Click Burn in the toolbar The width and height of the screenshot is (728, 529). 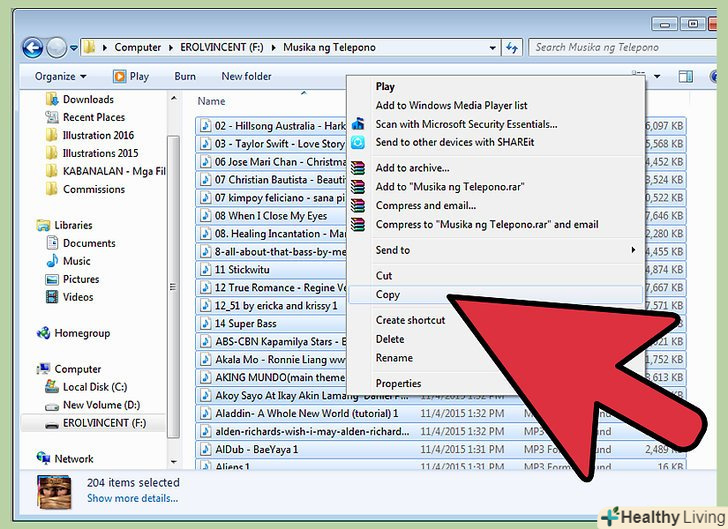pyautogui.click(x=185, y=77)
